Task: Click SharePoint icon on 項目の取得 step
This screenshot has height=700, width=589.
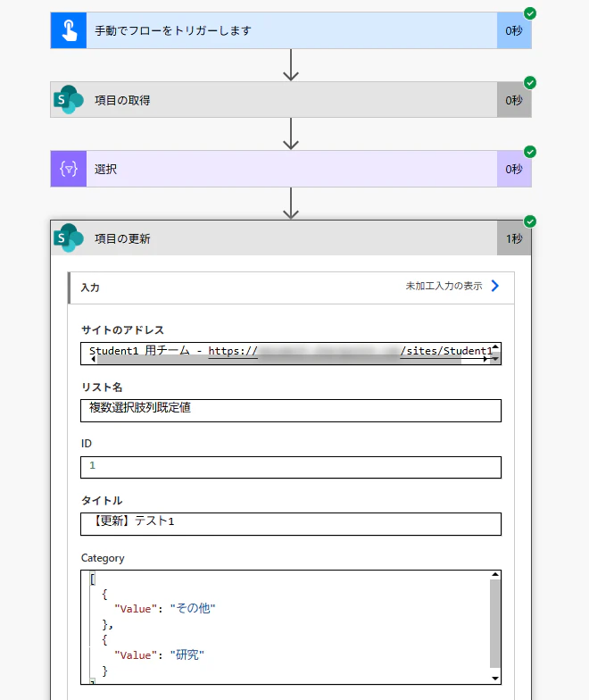Action: 68,100
